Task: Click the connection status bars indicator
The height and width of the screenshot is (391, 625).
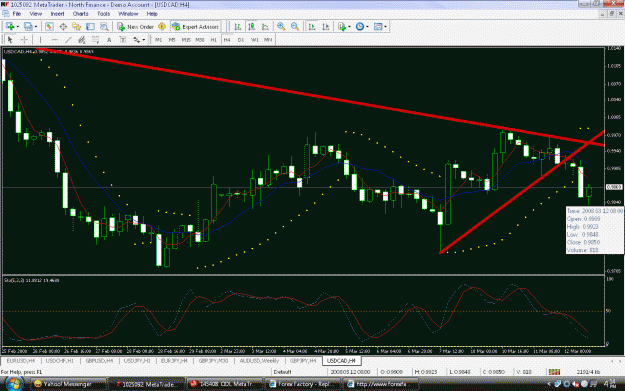Action: (x=554, y=372)
